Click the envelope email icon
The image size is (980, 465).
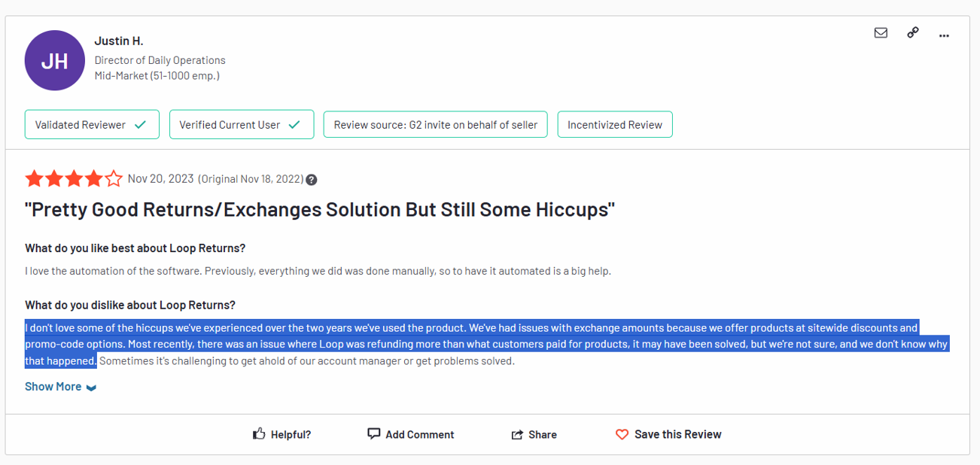(x=881, y=33)
